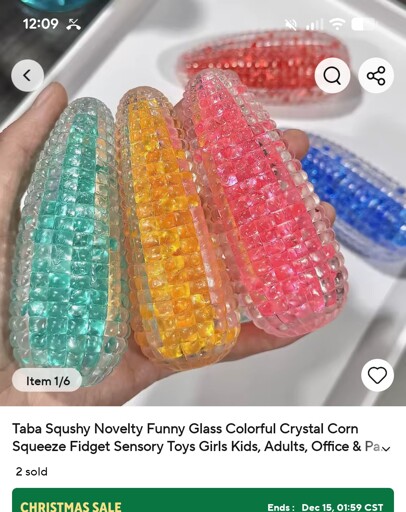The width and height of the screenshot is (406, 512).
Task: Open the CHRISTMAS SALE banner
Action: click(x=203, y=500)
